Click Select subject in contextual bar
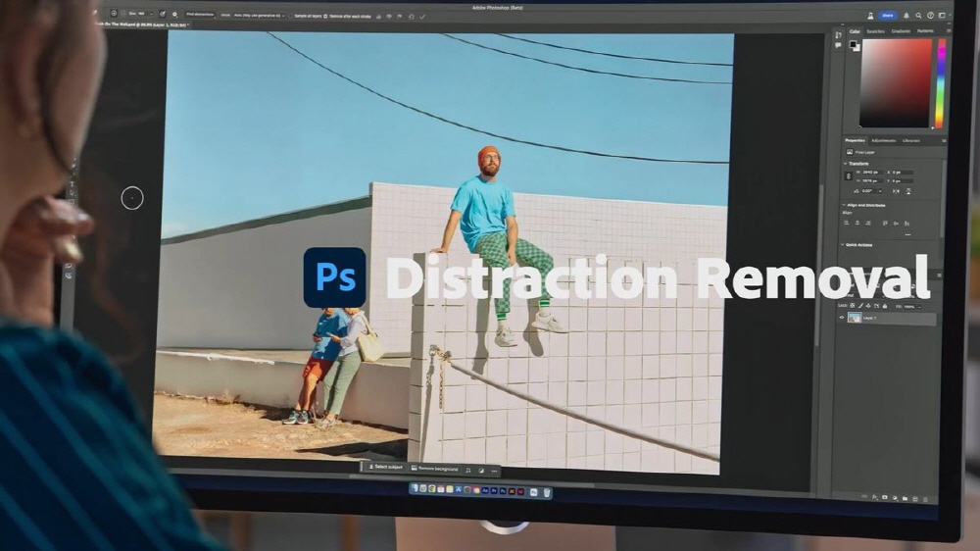This screenshot has height=551, width=980. click(387, 469)
